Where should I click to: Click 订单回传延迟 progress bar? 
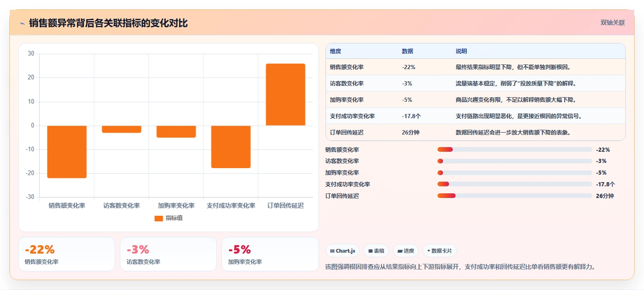tap(514, 196)
